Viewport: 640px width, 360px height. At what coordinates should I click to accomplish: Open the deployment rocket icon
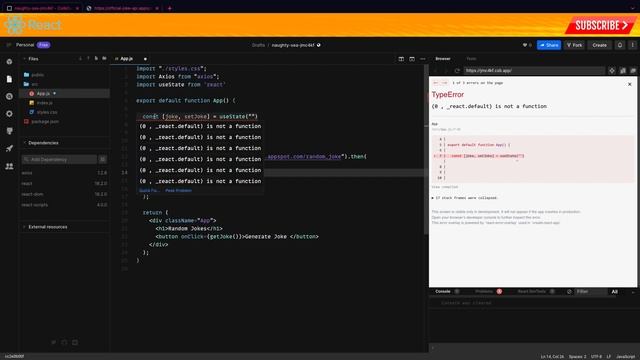[9, 149]
